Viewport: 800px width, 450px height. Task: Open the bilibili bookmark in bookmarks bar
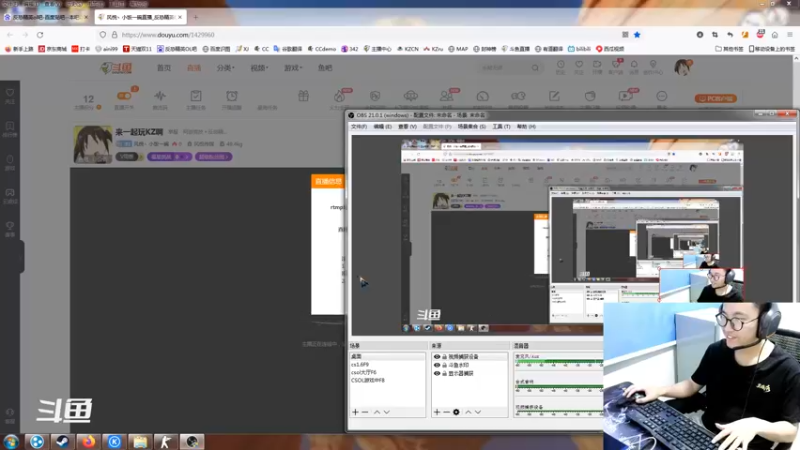[580, 49]
